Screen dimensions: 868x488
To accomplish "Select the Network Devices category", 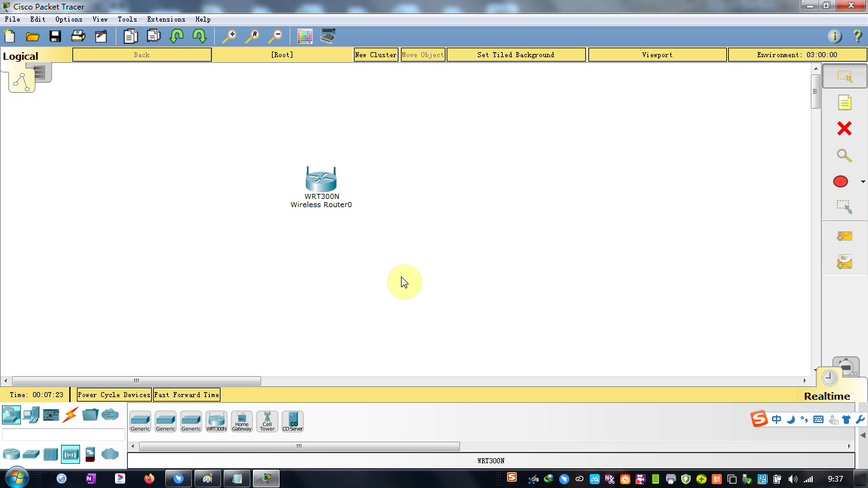I will point(11,415).
